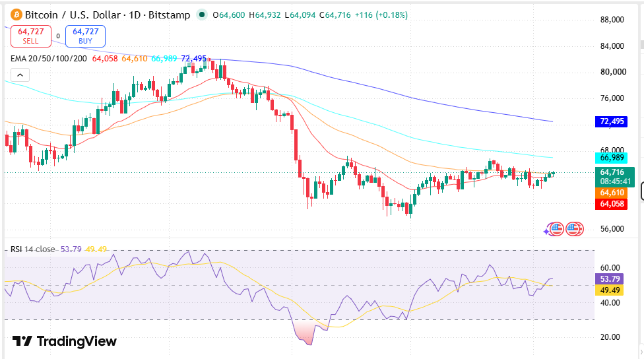Open the US economic event flag with purple sparkle
The width and height of the screenshot is (644, 359).
coord(555,229)
